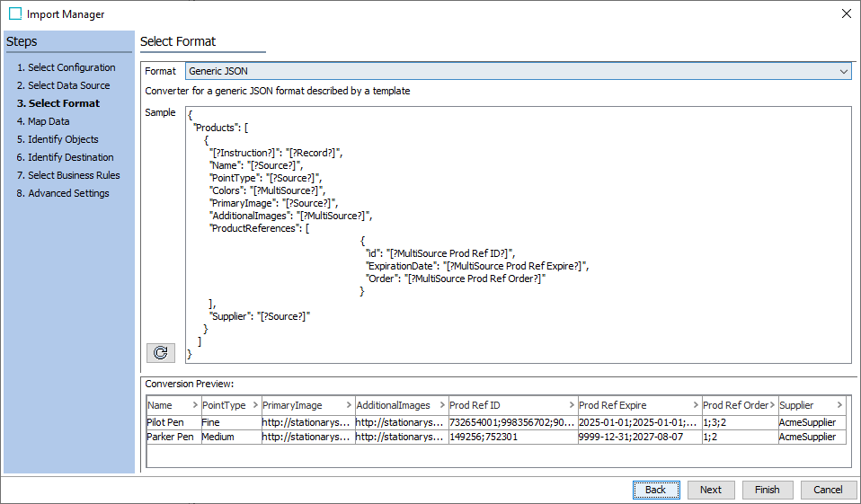Expand the Name column header arrow

click(195, 406)
